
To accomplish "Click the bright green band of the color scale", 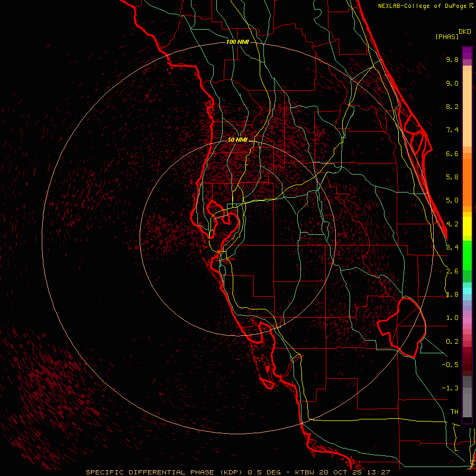I will [x=467, y=255].
